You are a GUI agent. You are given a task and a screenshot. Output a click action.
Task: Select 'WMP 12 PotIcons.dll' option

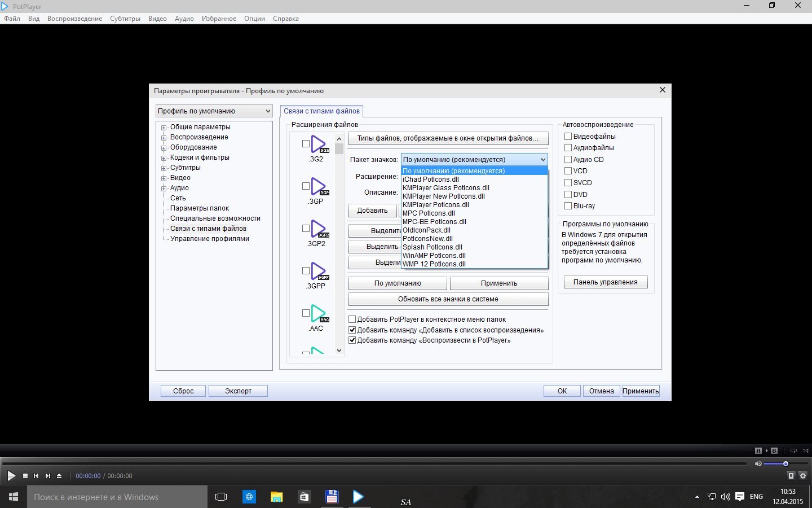point(474,264)
